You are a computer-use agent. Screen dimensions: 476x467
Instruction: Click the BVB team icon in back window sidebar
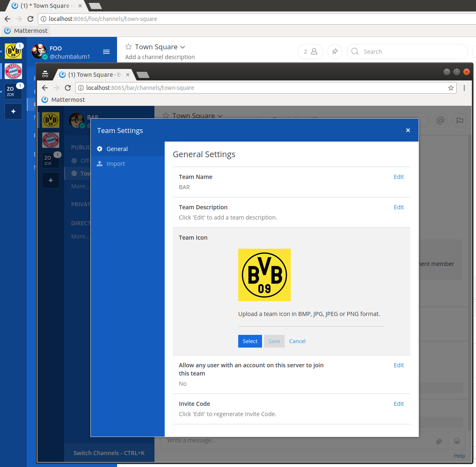point(14,50)
